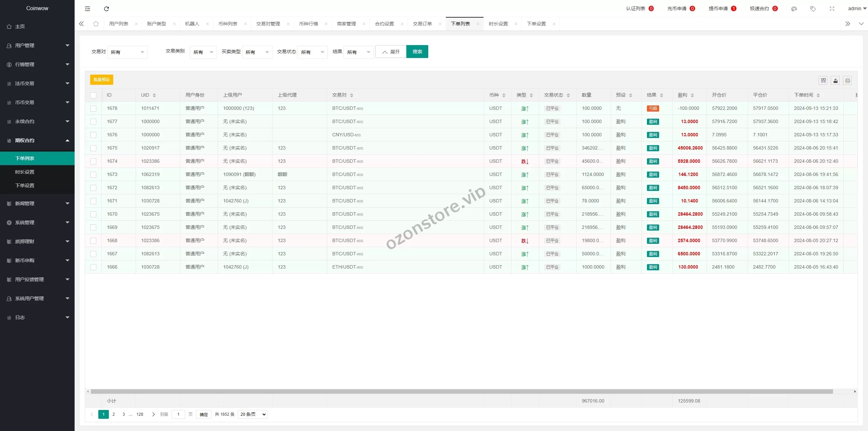This screenshot has height=431, width=868.
Task: Click the fullscreen toggle icon
Action: tap(832, 9)
